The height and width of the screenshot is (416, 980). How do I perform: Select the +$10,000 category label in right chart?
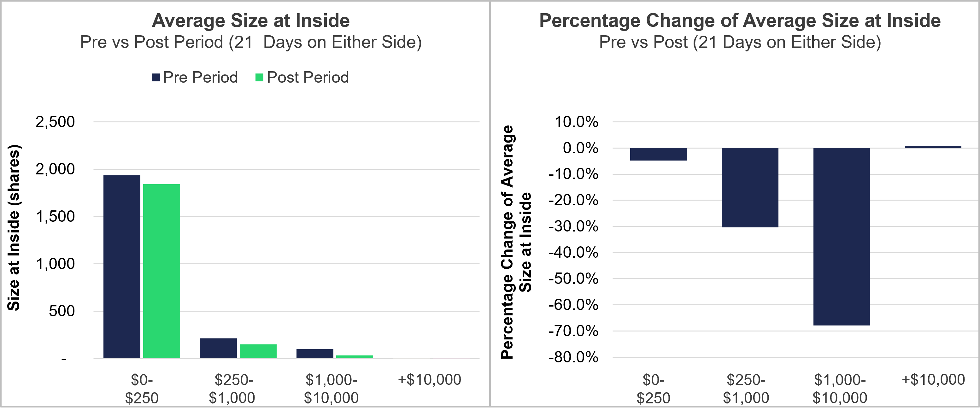[933, 379]
